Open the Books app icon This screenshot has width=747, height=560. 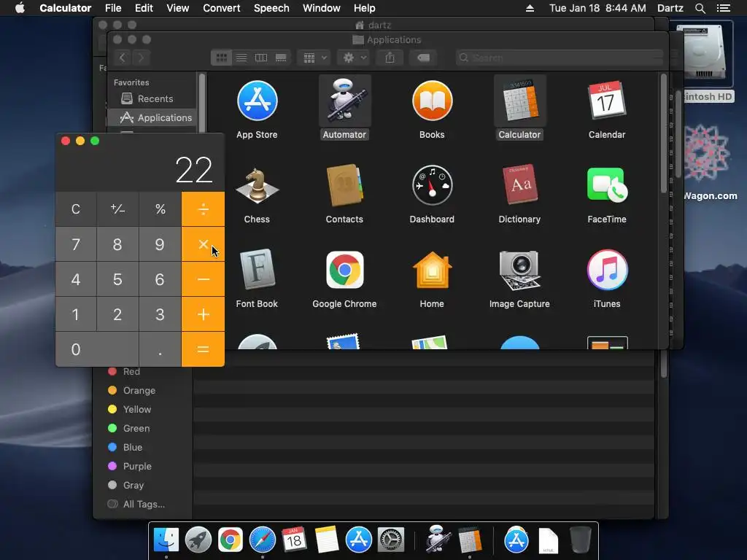(x=432, y=101)
